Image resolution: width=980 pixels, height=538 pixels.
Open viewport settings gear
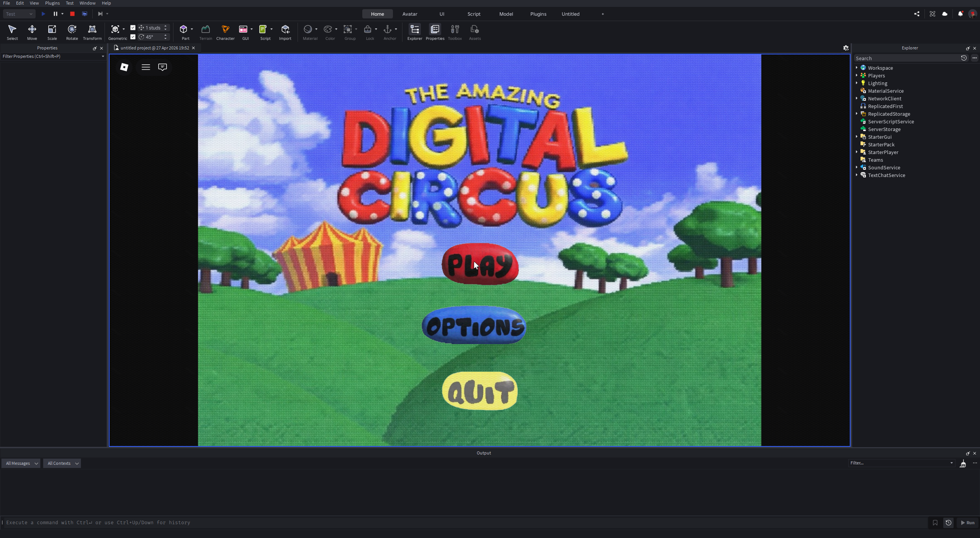[846, 48]
